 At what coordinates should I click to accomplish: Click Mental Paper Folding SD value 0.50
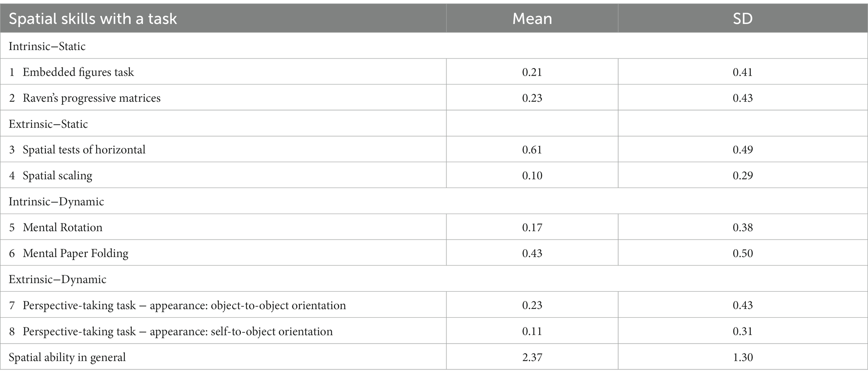742,253
